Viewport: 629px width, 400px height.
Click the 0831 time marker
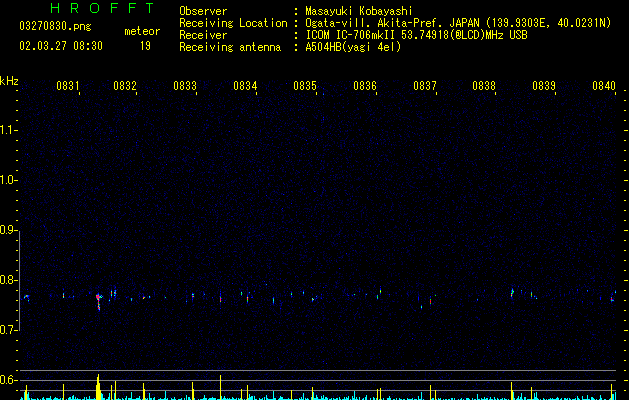pos(67,86)
